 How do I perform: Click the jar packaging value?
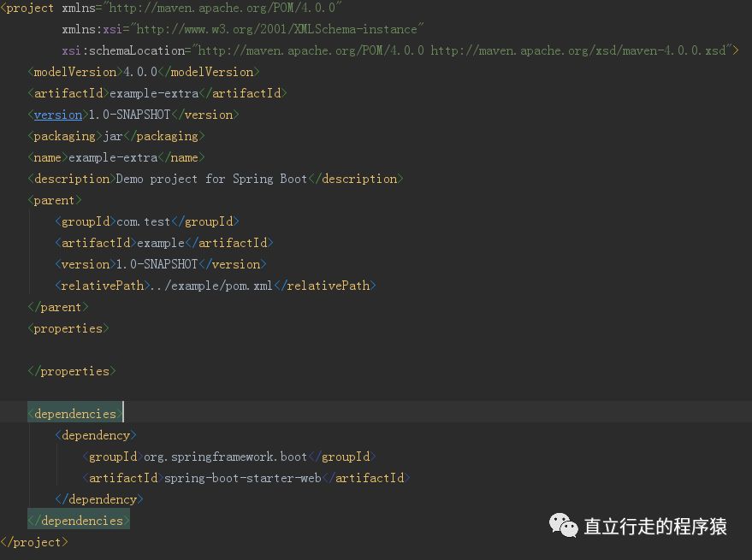[x=113, y=136]
